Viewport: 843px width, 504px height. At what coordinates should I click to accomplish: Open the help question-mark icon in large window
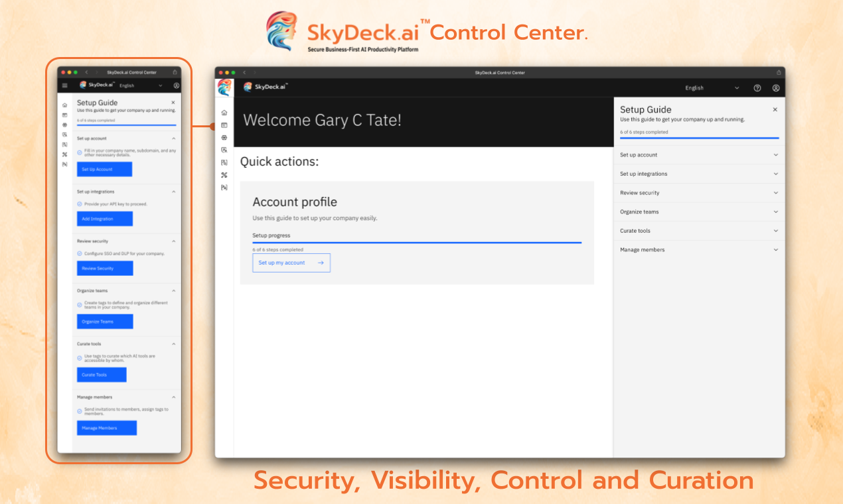[x=757, y=88]
